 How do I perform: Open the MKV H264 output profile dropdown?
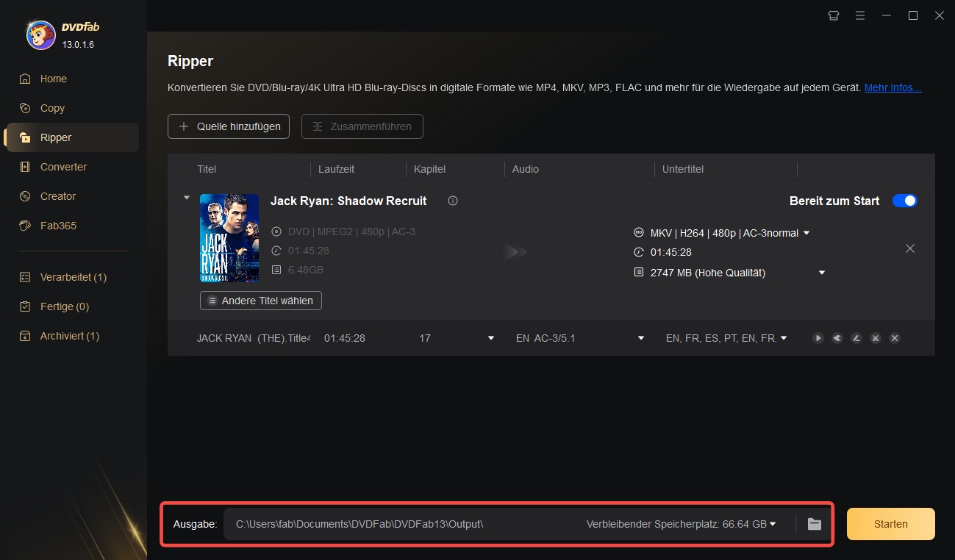806,233
